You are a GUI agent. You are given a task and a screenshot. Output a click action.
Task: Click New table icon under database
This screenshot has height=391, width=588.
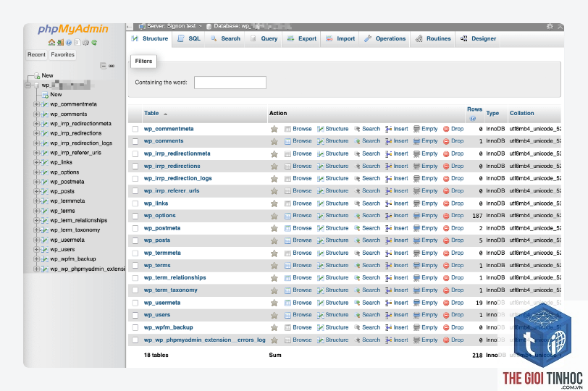(x=46, y=95)
